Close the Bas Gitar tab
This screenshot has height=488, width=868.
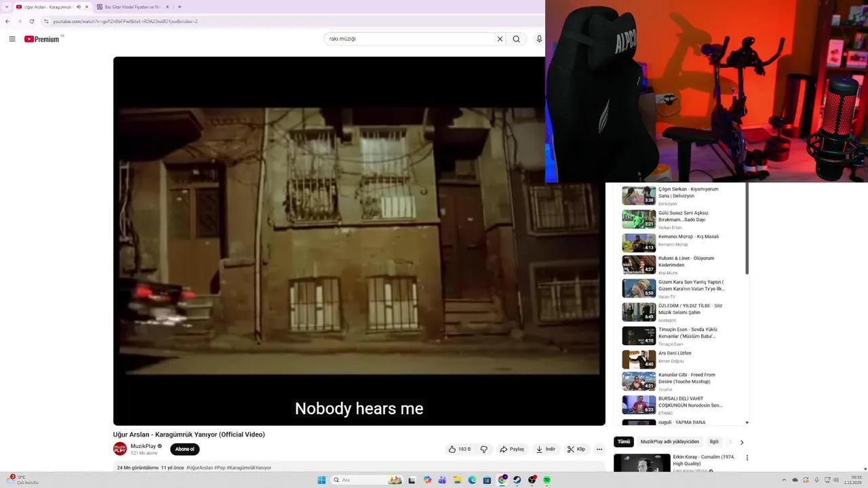pos(166,7)
